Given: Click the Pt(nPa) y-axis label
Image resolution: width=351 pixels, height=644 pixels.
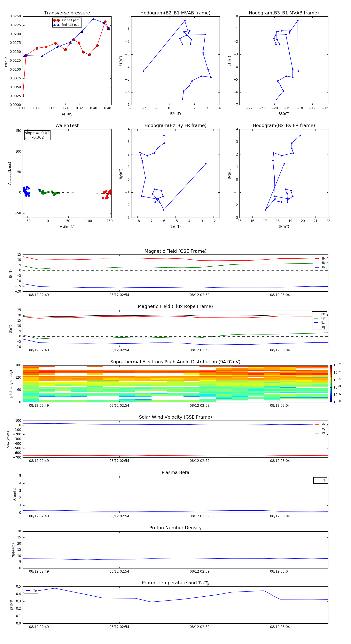Looking at the screenshot, I should (6, 61).
